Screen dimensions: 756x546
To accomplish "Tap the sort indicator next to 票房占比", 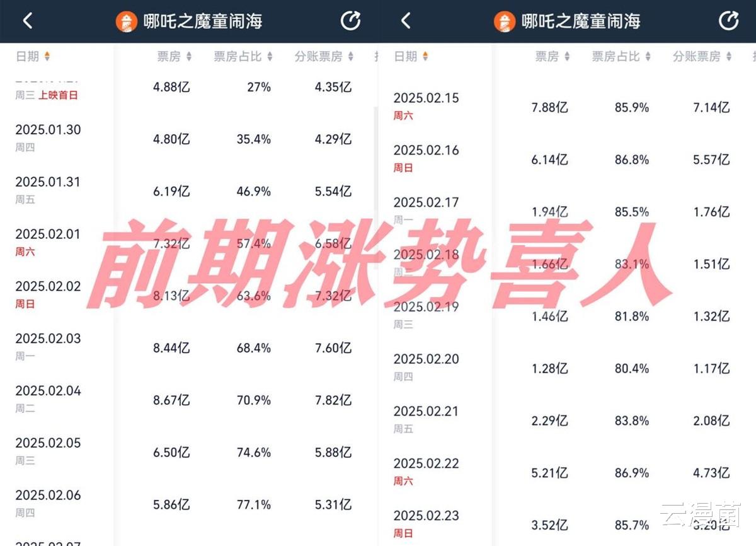I will (271, 56).
